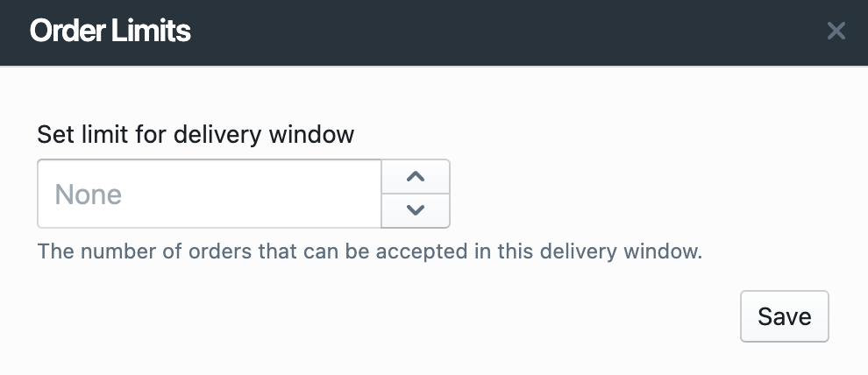Click the help text below the limit field
The width and height of the screenshot is (868, 375).
(370, 252)
